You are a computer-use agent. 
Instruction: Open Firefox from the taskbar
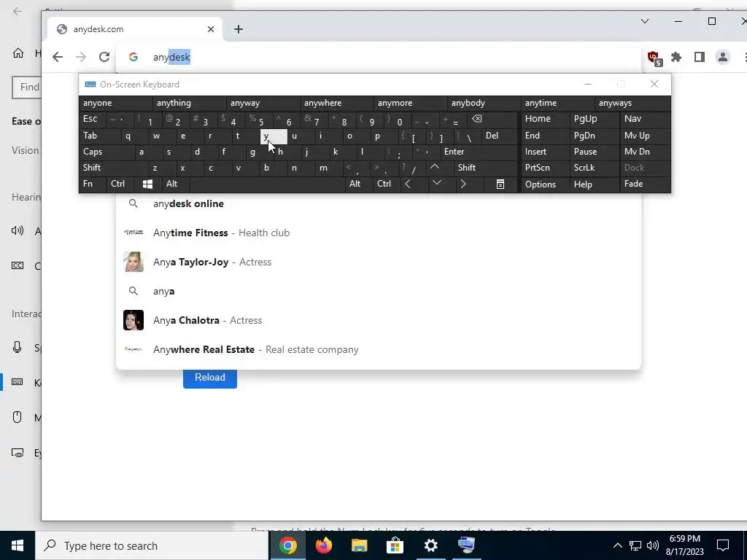tap(324, 545)
